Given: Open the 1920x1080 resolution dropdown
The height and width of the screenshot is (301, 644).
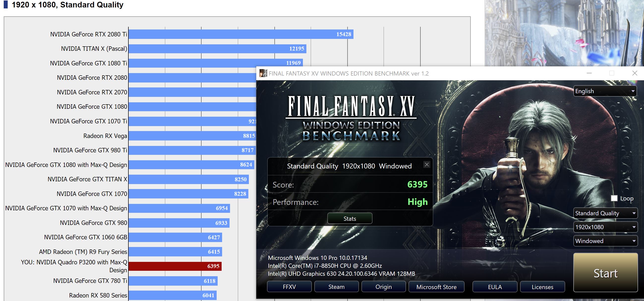Looking at the screenshot, I should [605, 227].
